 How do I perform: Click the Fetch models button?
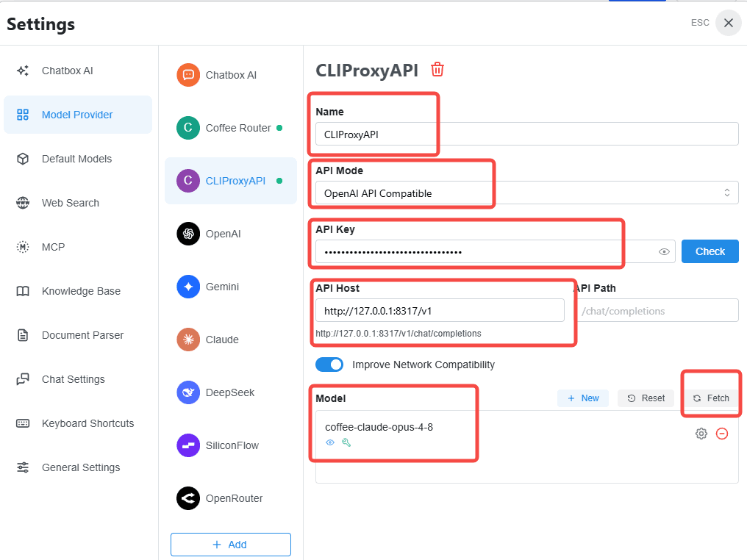point(711,398)
